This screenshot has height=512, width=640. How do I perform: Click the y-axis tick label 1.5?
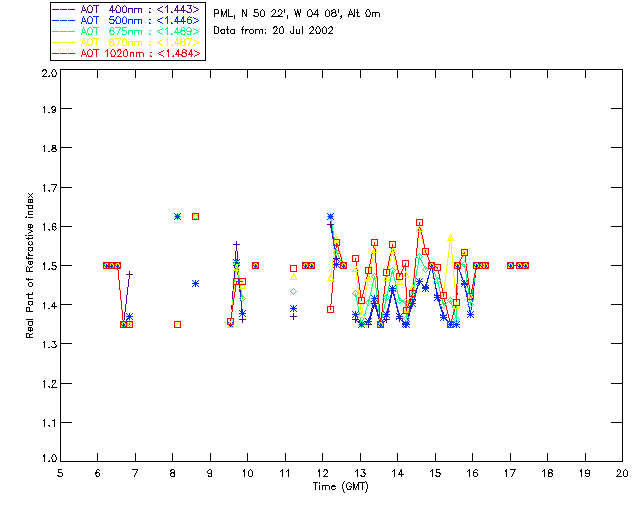pyautogui.click(x=49, y=266)
